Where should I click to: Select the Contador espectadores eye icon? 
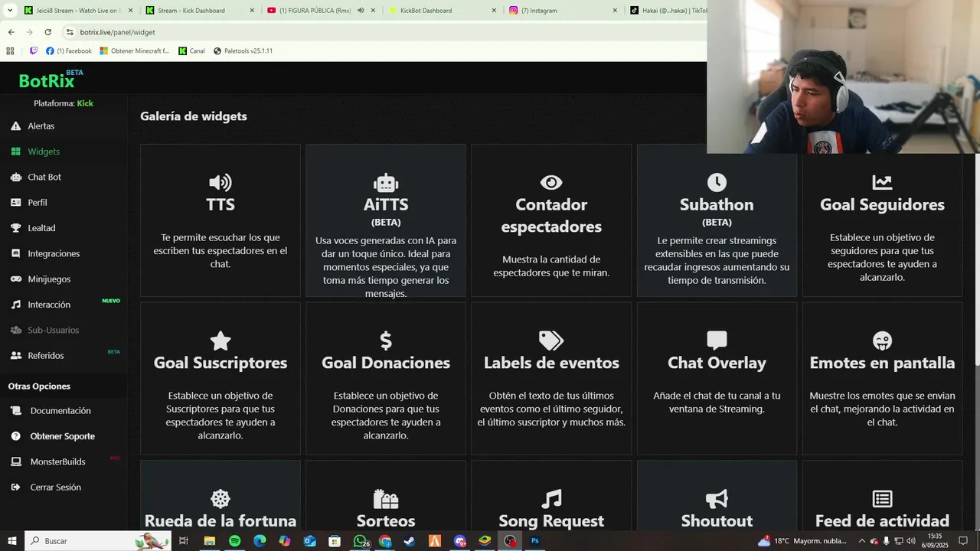(x=551, y=182)
